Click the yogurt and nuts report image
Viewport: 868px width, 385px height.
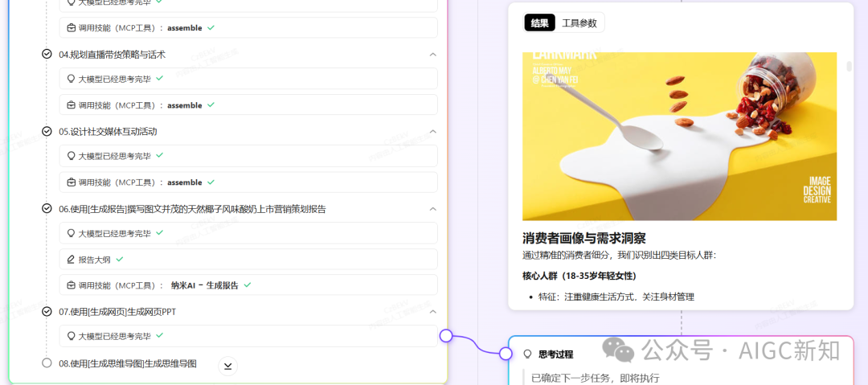click(x=679, y=137)
